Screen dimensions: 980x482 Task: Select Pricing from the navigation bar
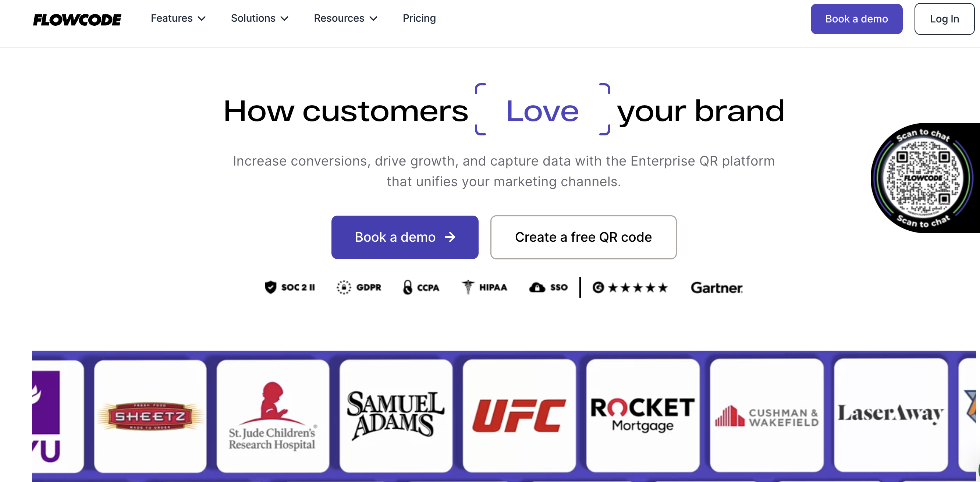(x=419, y=18)
